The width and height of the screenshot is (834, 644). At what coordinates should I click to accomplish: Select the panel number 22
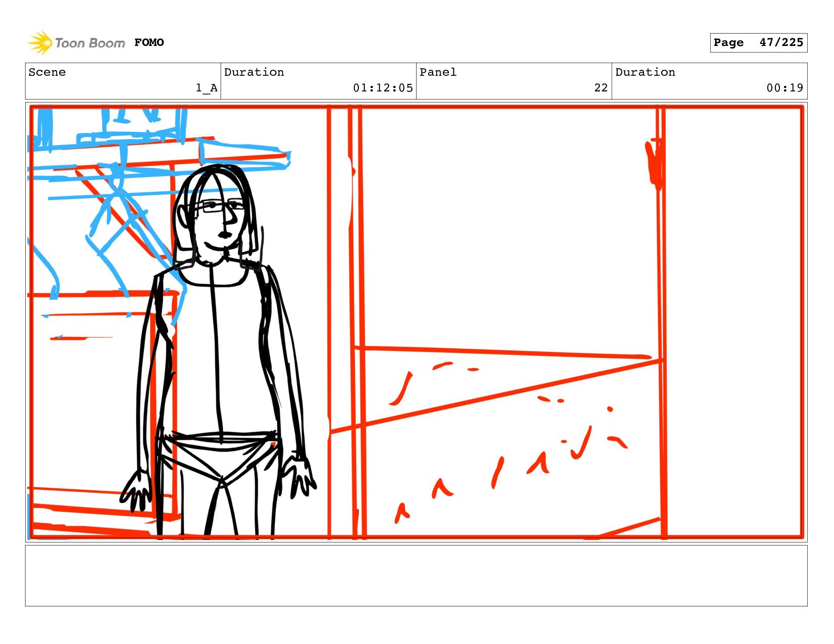pyautogui.click(x=601, y=88)
